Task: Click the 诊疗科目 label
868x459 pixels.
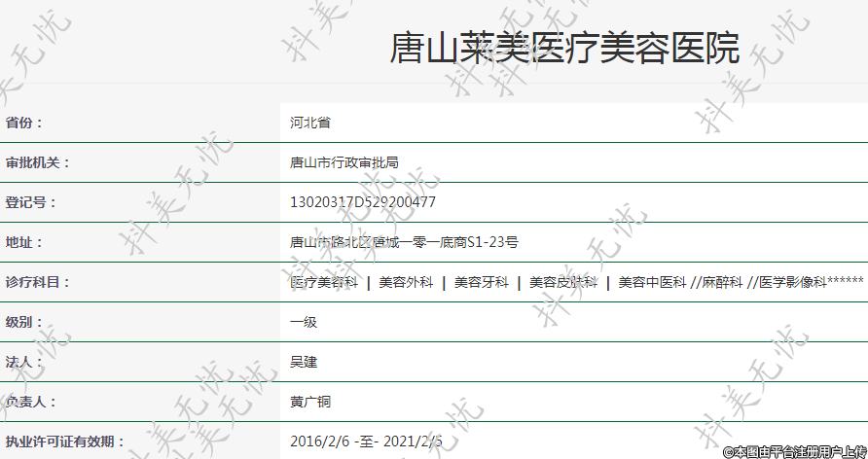Action: (38, 282)
